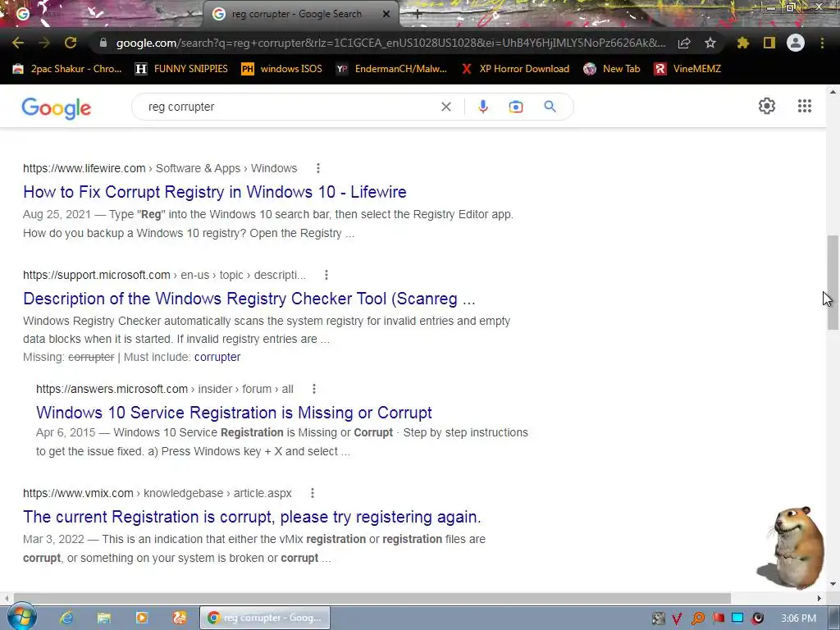Open the Google apps grid
Screen dimensions: 840x630
tap(804, 106)
